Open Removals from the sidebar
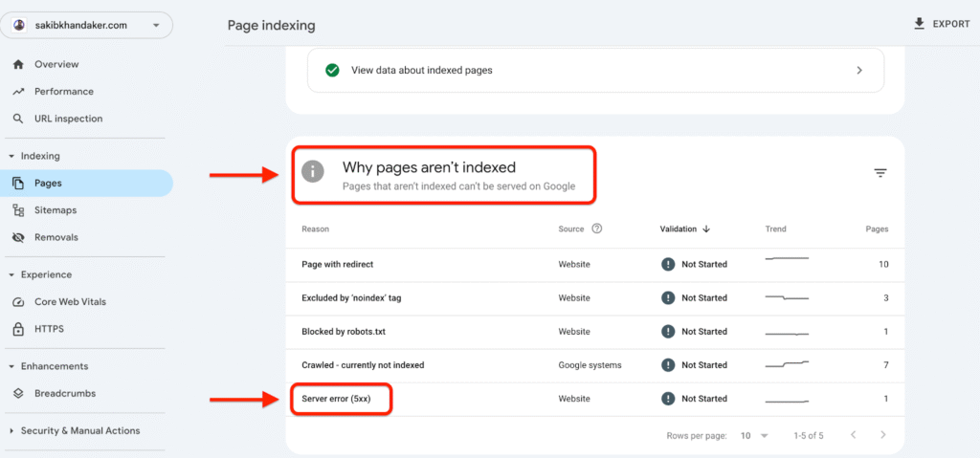Image resolution: width=980 pixels, height=458 pixels. 56,237
